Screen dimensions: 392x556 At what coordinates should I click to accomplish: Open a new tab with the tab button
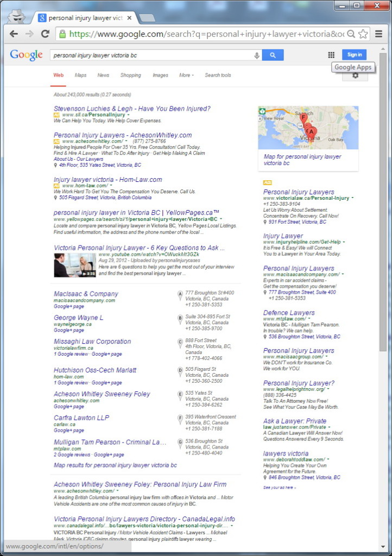(147, 18)
